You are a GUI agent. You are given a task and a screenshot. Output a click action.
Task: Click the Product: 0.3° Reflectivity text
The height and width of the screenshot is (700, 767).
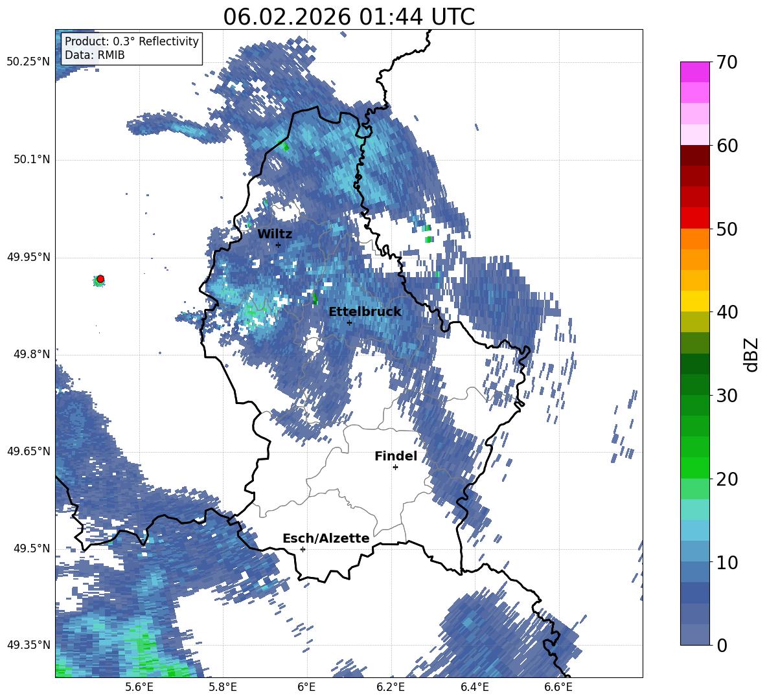pyautogui.click(x=132, y=41)
